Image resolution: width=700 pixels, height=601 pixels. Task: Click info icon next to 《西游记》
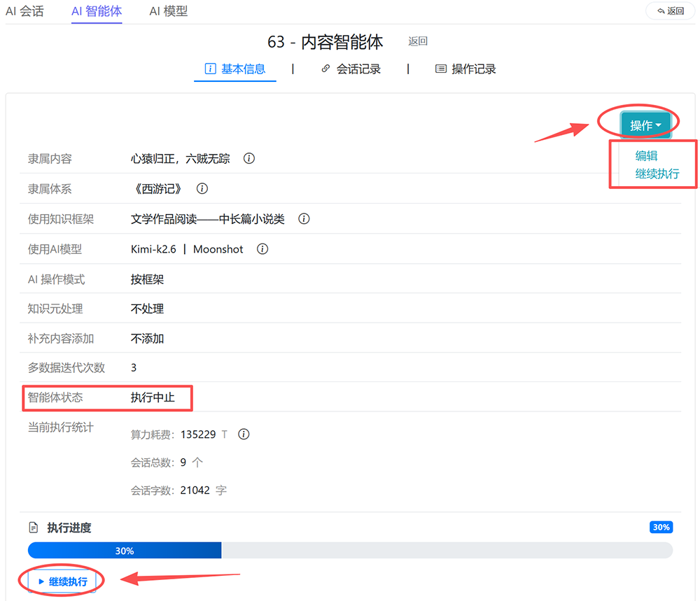pyautogui.click(x=202, y=189)
